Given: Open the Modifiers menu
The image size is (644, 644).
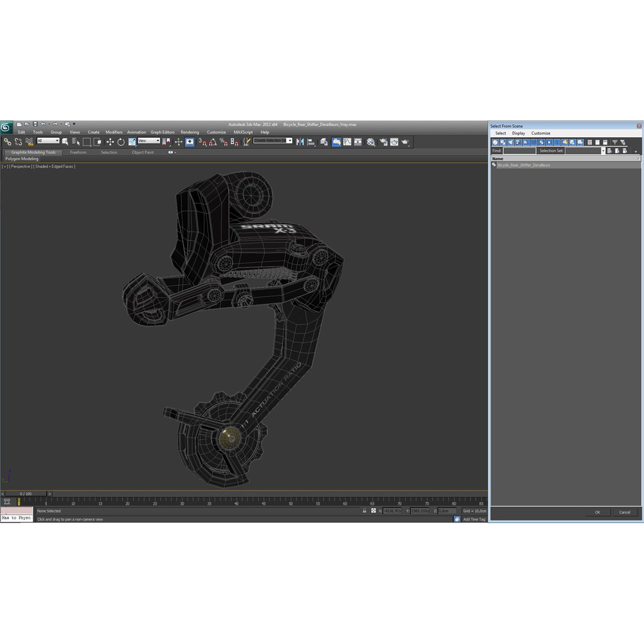Looking at the screenshot, I should coord(114,132).
